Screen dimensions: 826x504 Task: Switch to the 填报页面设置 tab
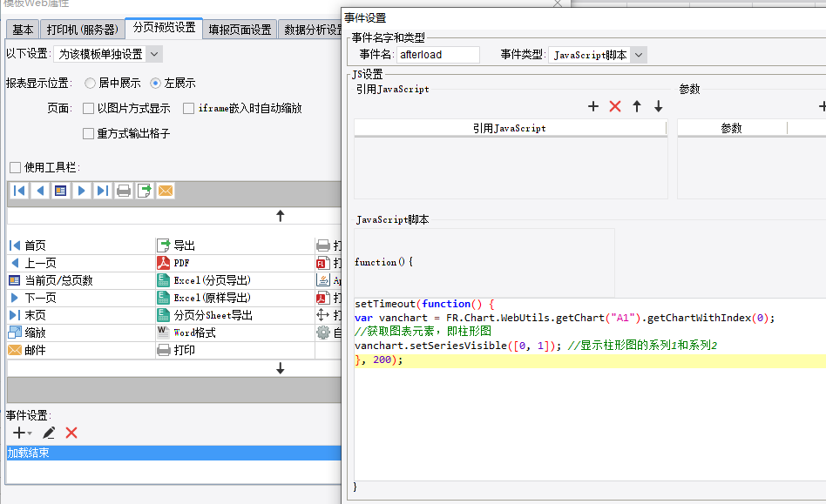(x=240, y=30)
